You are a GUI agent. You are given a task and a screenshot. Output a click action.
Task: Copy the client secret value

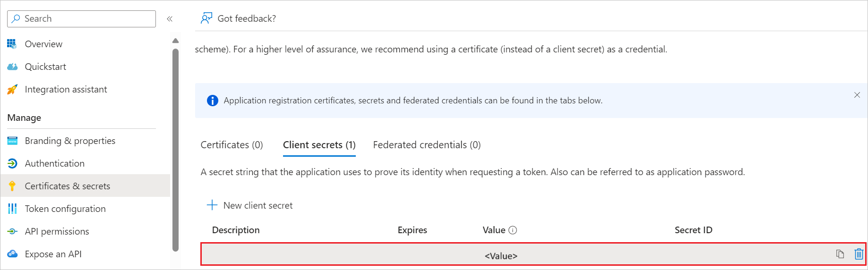click(840, 254)
